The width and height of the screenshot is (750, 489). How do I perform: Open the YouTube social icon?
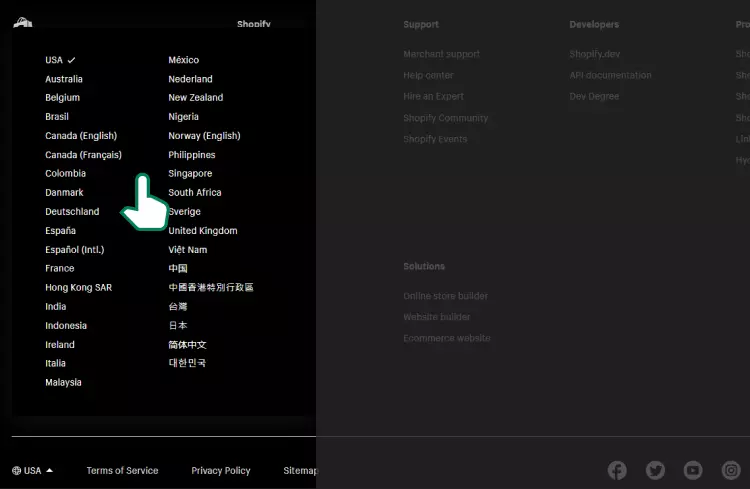tap(693, 470)
